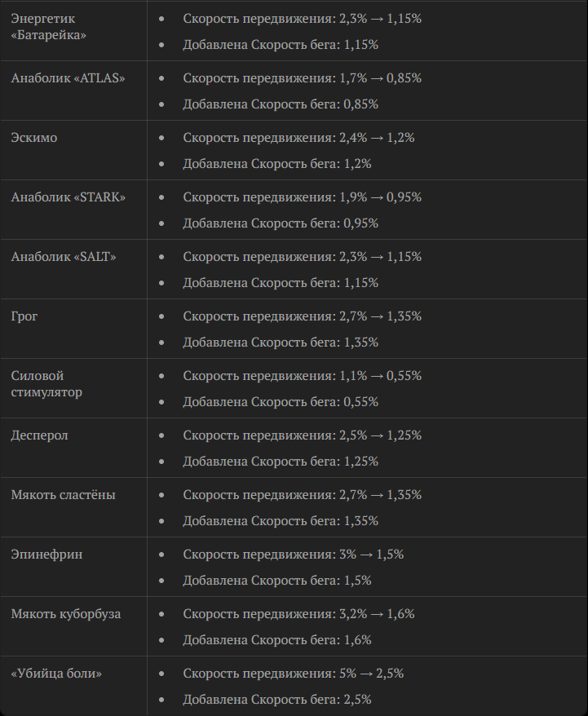This screenshot has width=588, height=716.
Task: Click "Добавлена Скорость бега: 0,85%" text
Action: pos(281,104)
